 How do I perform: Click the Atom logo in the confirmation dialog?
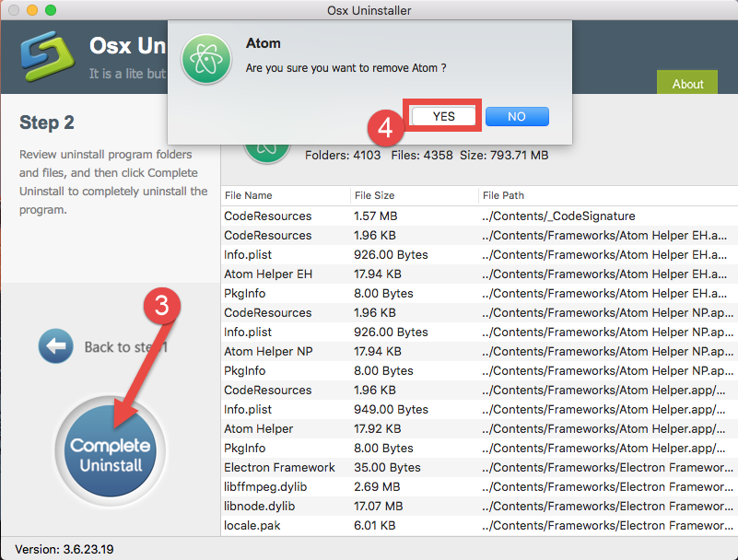pos(206,55)
